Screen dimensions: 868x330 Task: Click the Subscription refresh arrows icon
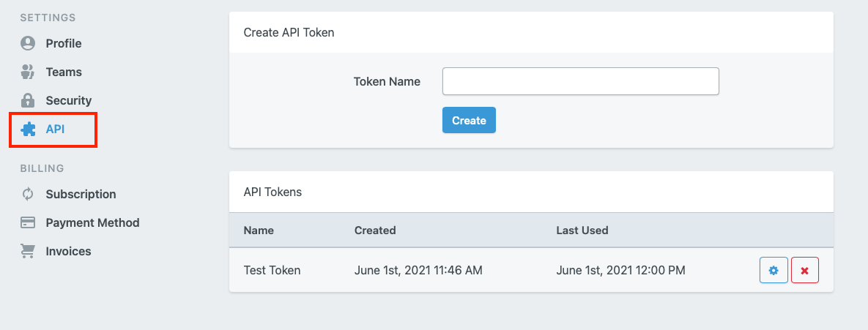[28, 194]
